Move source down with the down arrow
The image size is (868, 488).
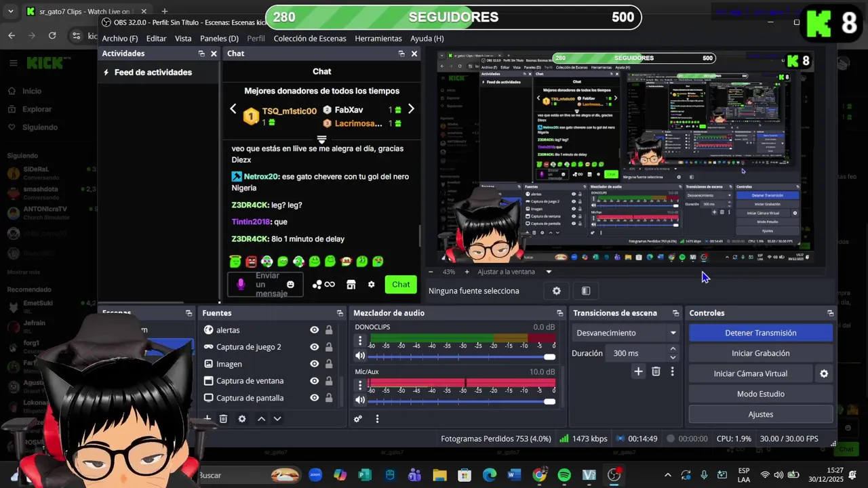pos(277,419)
